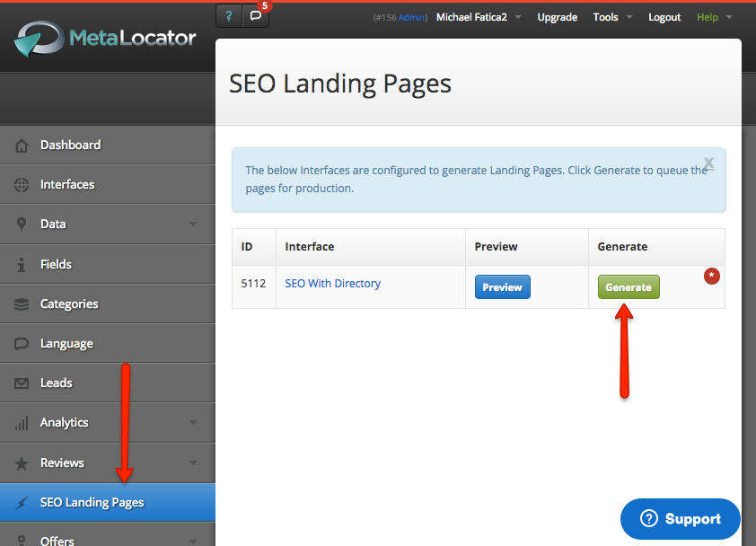Open the Michael Fatica2 user dropdown
Screen dimensions: 756x546
click(479, 17)
